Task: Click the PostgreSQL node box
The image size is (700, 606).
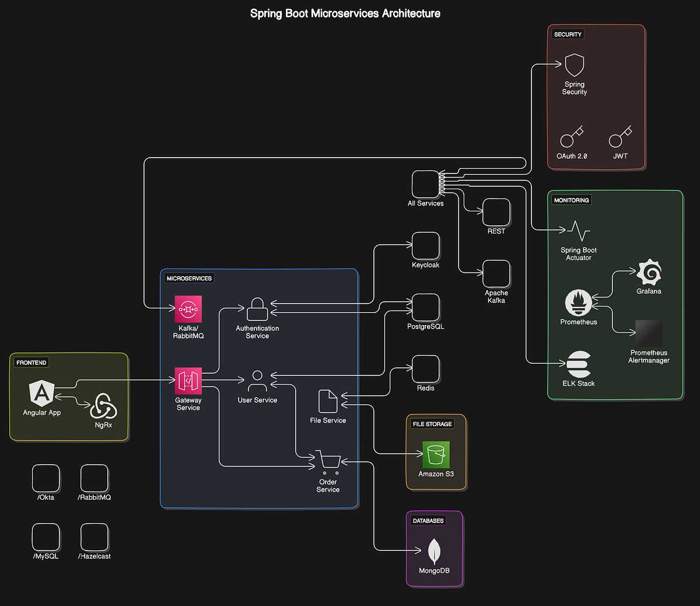Action: tap(426, 308)
